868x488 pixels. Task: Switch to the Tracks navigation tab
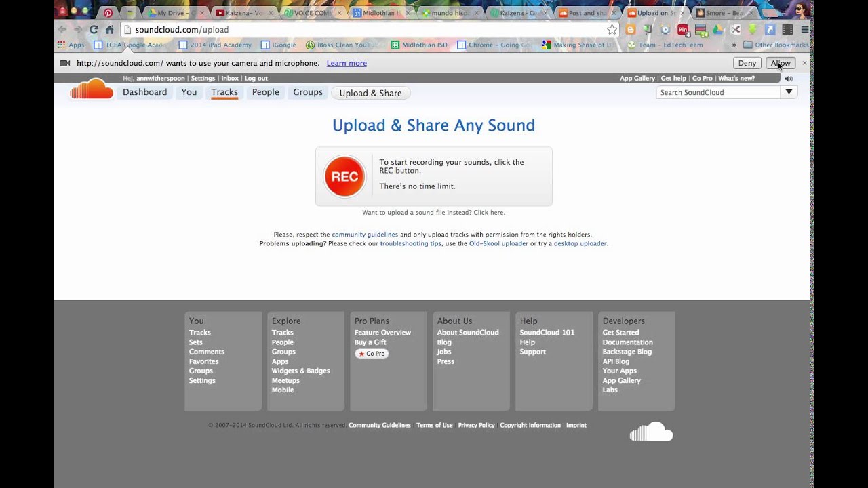tap(224, 92)
